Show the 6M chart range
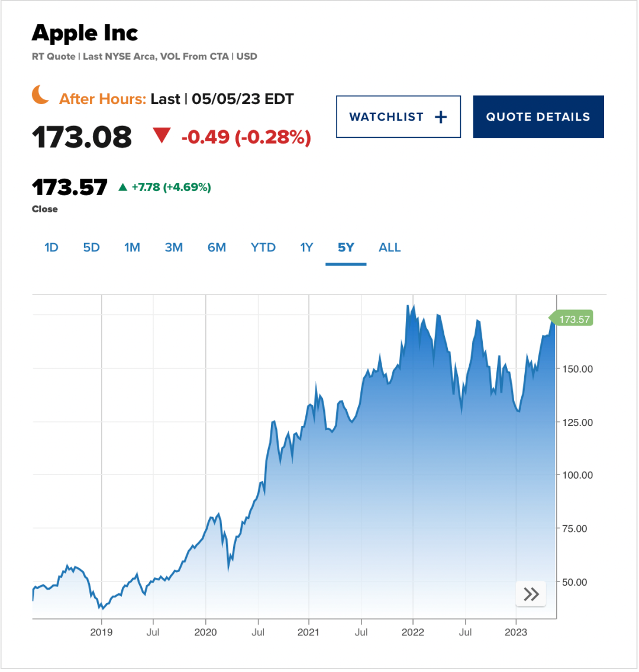Screen dimensions: 639x672 [217, 248]
